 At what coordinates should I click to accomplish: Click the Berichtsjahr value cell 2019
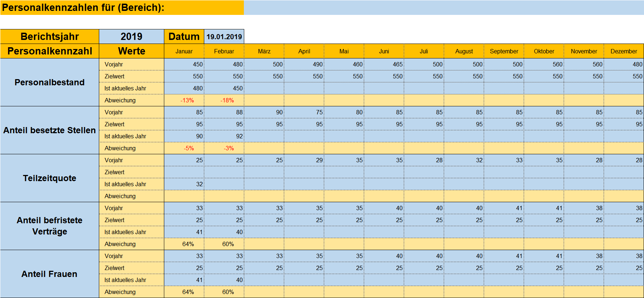pos(131,37)
